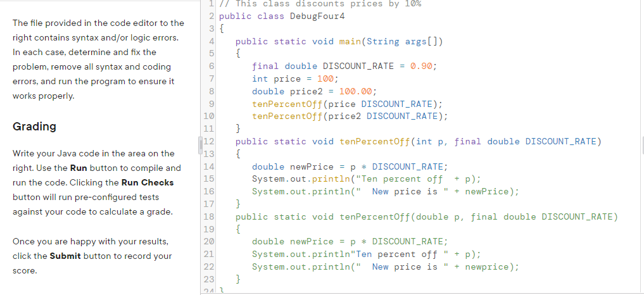Click 'main(String args[])' on line 4
Screen dimensions: 644x295
pyautogui.click(x=391, y=42)
